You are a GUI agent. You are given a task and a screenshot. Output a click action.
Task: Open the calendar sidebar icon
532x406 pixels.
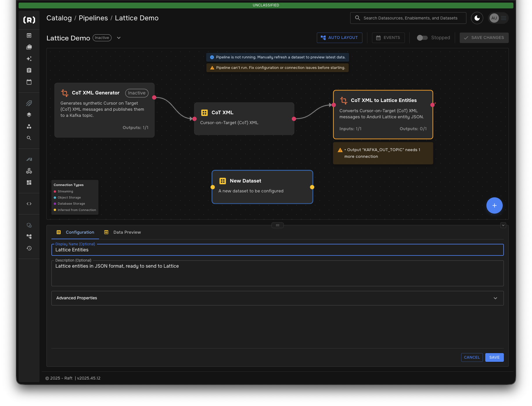29,82
